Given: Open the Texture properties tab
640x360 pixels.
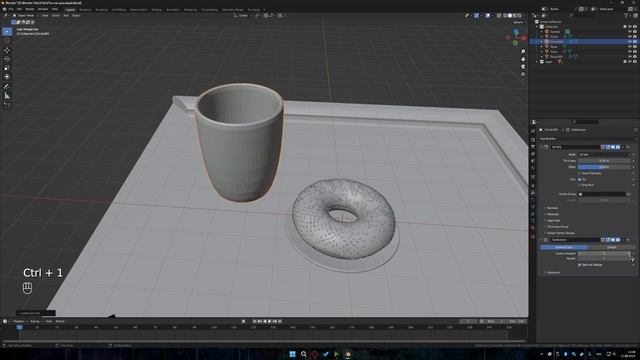Looking at the screenshot, I should tap(533, 236).
